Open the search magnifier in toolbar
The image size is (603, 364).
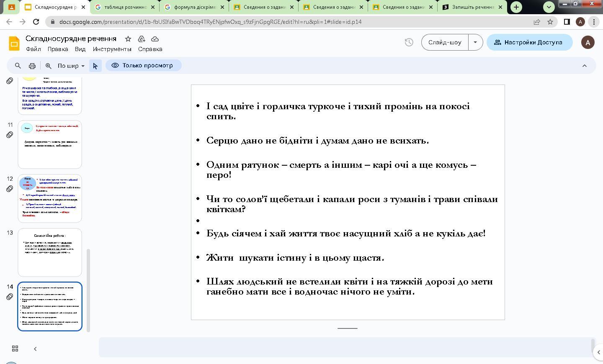point(18,66)
